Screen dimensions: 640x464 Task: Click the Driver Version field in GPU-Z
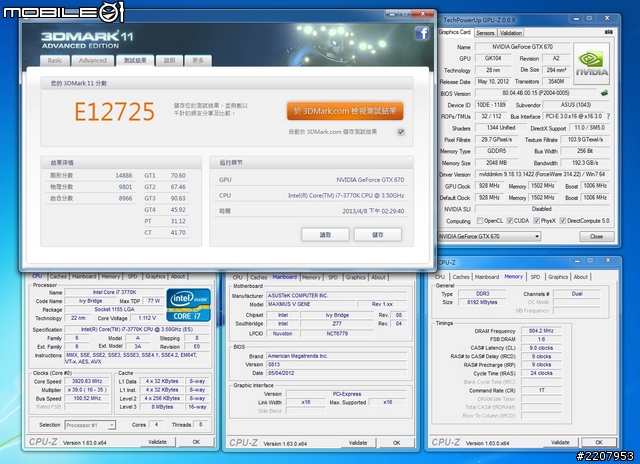542,174
